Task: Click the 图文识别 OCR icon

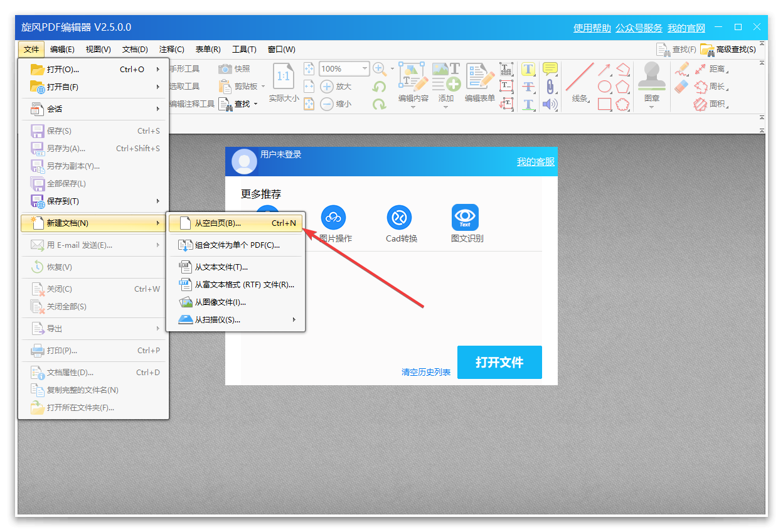Action: pyautogui.click(x=465, y=218)
